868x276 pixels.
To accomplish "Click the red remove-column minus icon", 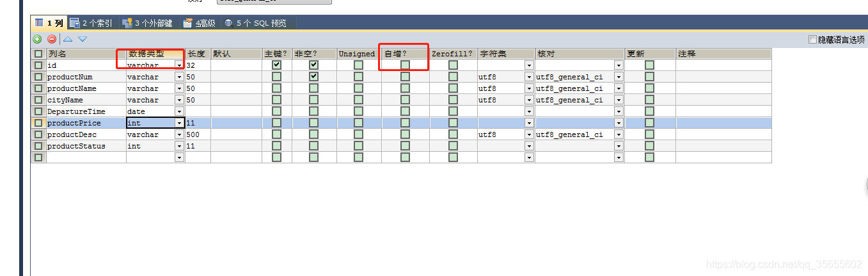I will tap(52, 40).
